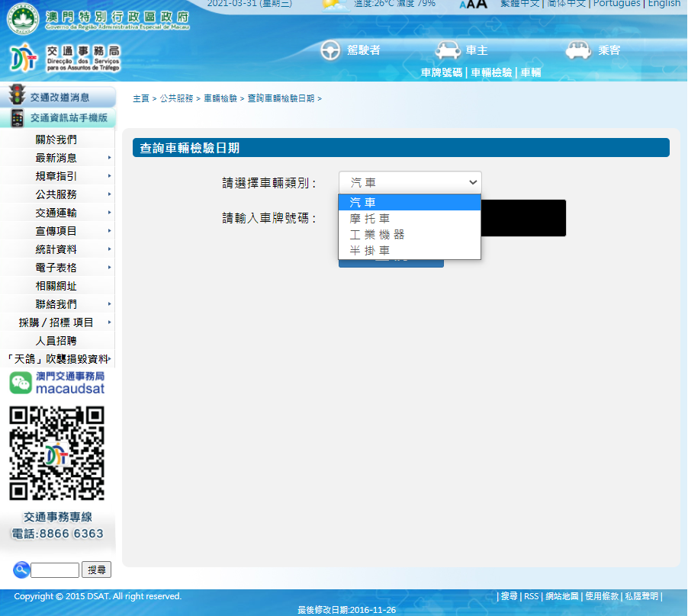Click the 車輛檢驗 breadcrumb link
This screenshot has width=688, height=616.
pyautogui.click(x=220, y=98)
